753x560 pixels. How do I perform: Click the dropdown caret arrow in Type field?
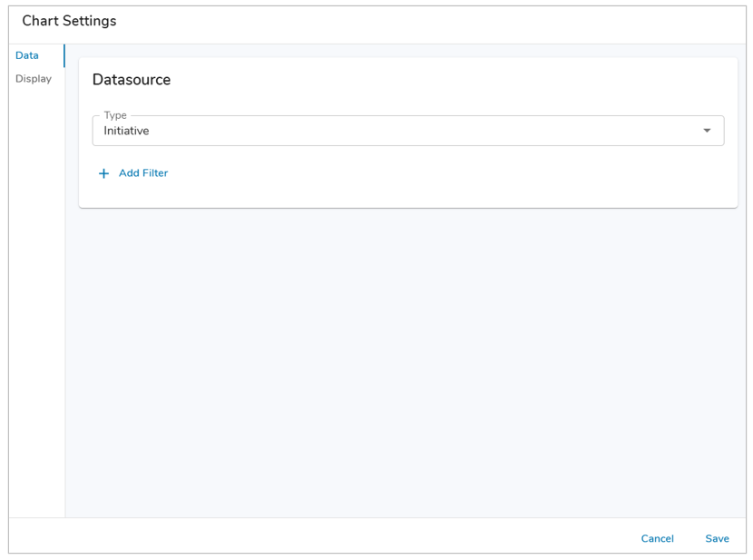tap(707, 131)
